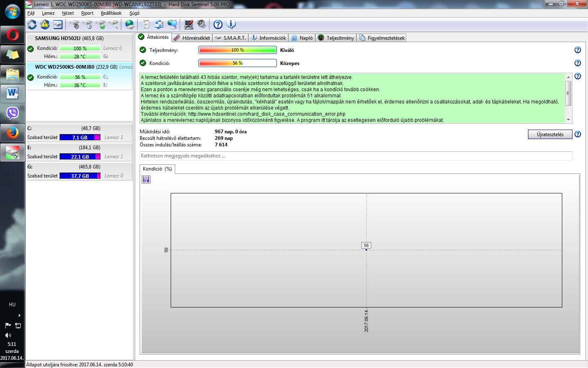Click the C: free space 7,1 GB bar

coord(80,137)
